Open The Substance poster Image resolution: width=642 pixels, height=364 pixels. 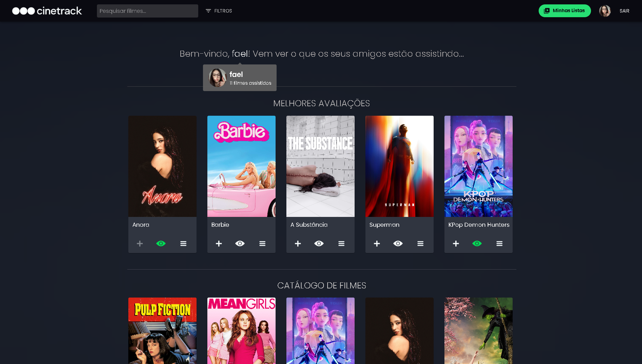pos(320,166)
